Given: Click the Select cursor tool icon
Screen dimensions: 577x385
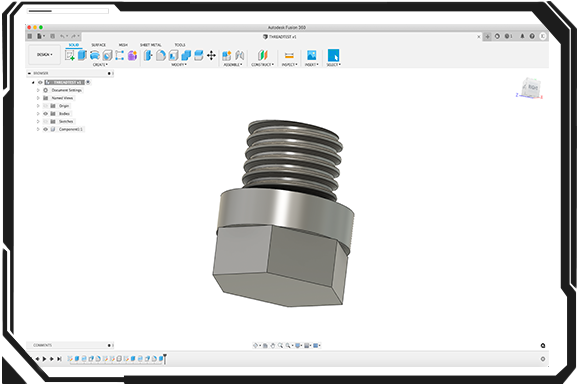Looking at the screenshot, I should pyautogui.click(x=333, y=55).
